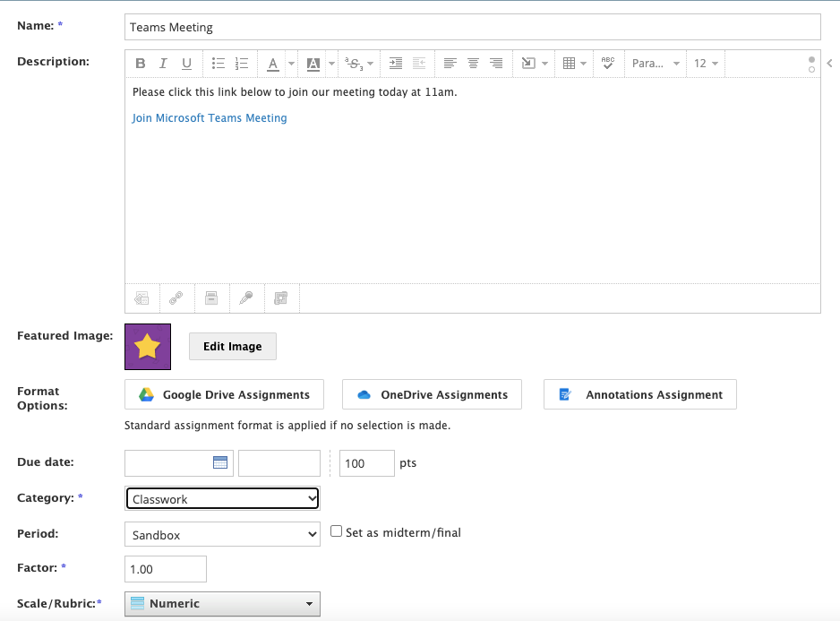The image size is (840, 621).
Task: Increase paragraph indent
Action: point(395,64)
